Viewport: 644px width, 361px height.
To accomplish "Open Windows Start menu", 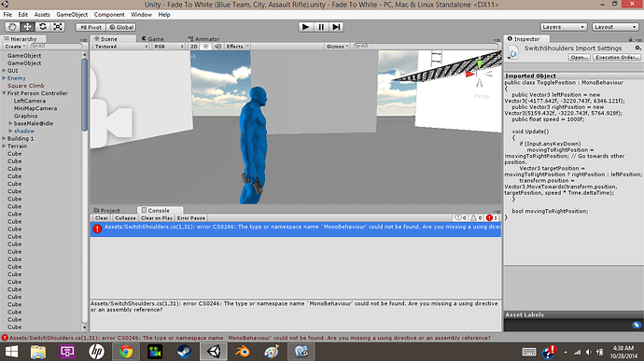I will [11, 352].
